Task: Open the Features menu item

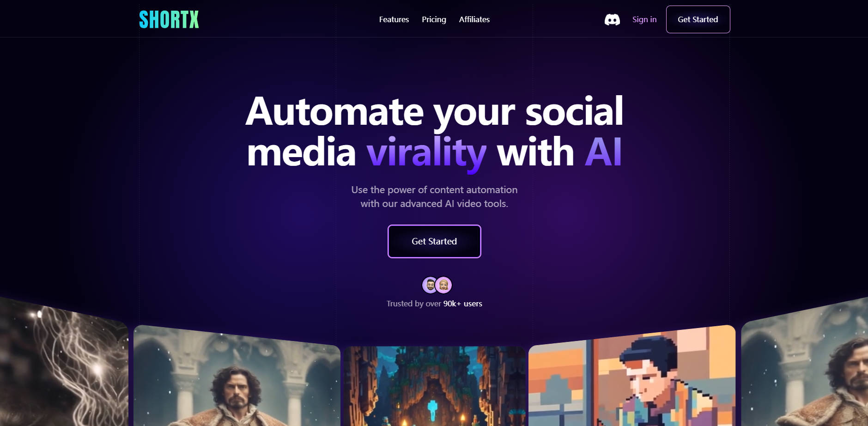Action: 394,19
